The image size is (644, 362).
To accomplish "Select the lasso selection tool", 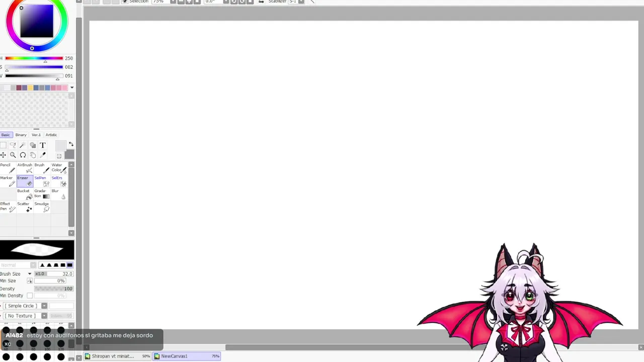I will pos(13,145).
